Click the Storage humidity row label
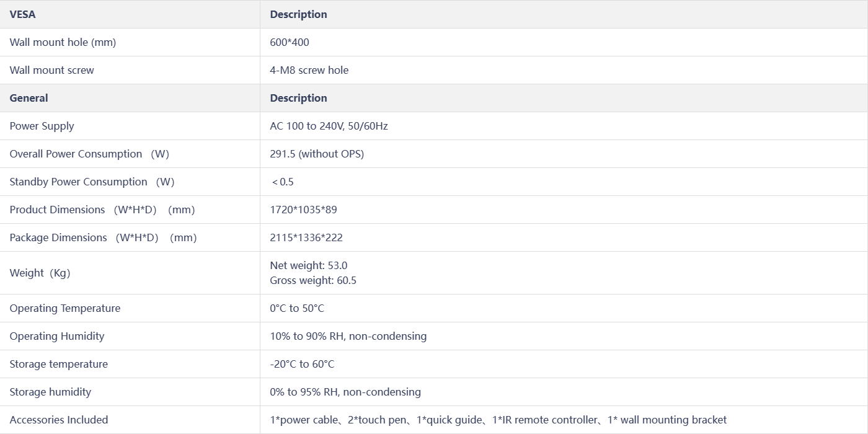The image size is (868, 434). [50, 392]
